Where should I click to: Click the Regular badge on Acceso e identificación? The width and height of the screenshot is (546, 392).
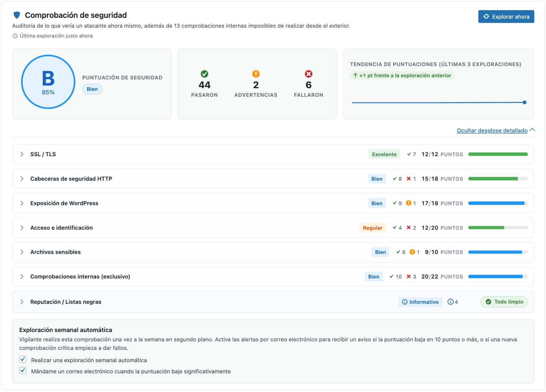(373, 228)
